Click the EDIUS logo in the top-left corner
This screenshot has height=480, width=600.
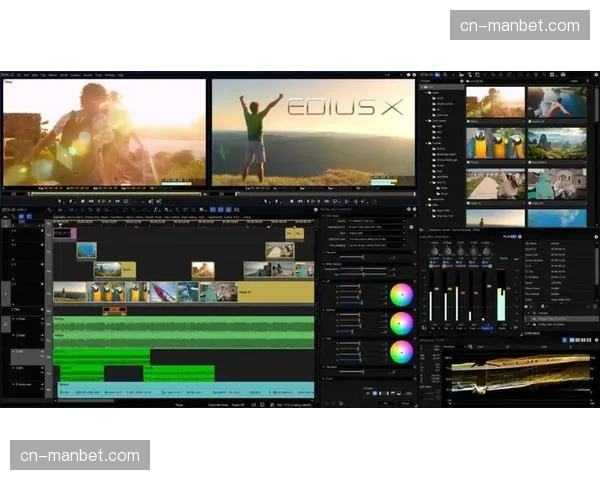pos(9,74)
